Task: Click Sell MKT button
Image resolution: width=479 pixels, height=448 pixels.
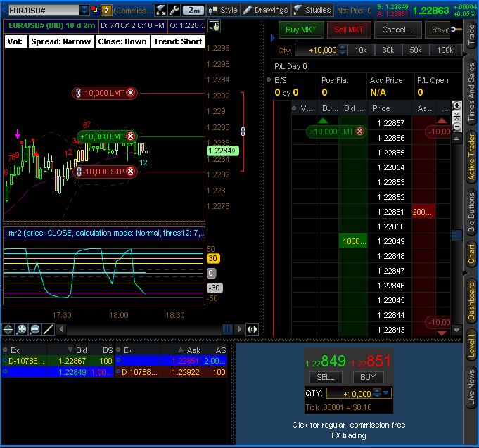Action: click(x=349, y=30)
